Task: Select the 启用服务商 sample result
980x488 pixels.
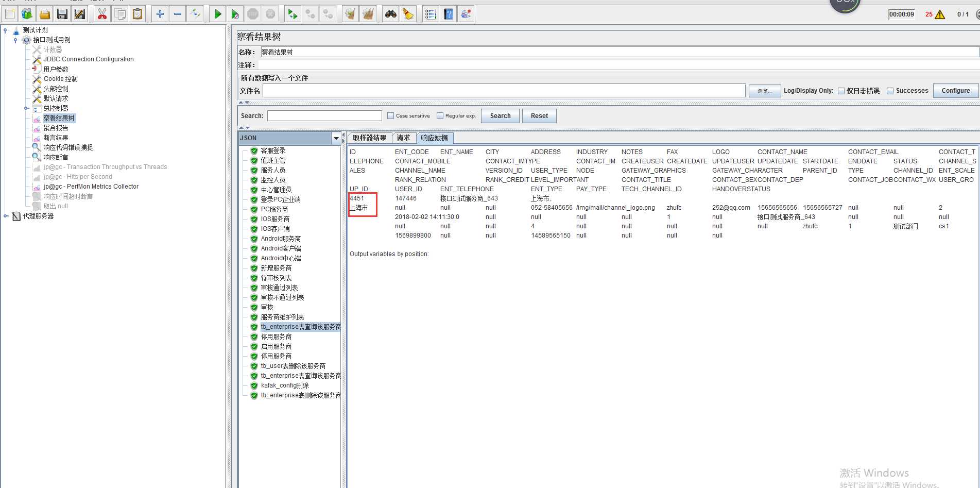Action: 276,346
